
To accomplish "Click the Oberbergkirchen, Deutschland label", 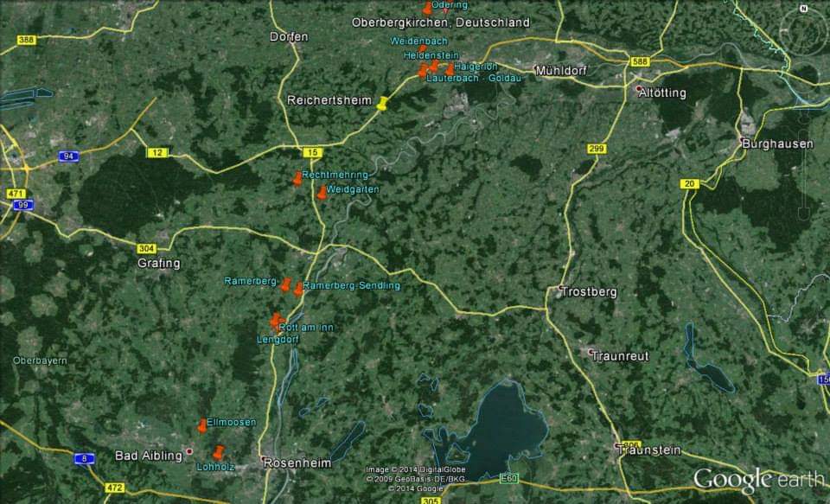I will point(440,22).
